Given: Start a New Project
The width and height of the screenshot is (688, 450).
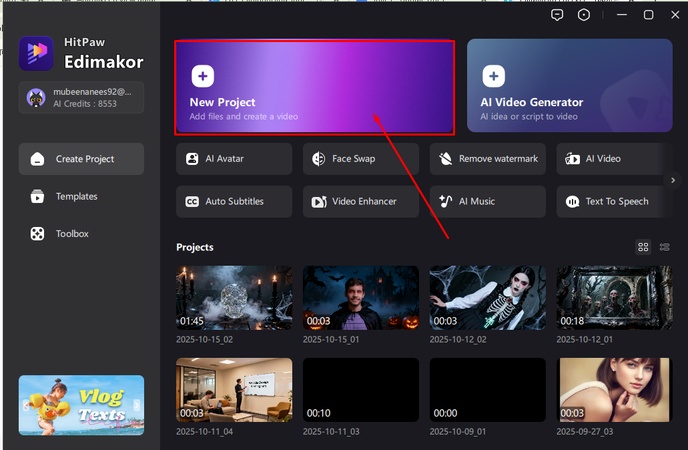Looking at the screenshot, I should coord(315,87).
